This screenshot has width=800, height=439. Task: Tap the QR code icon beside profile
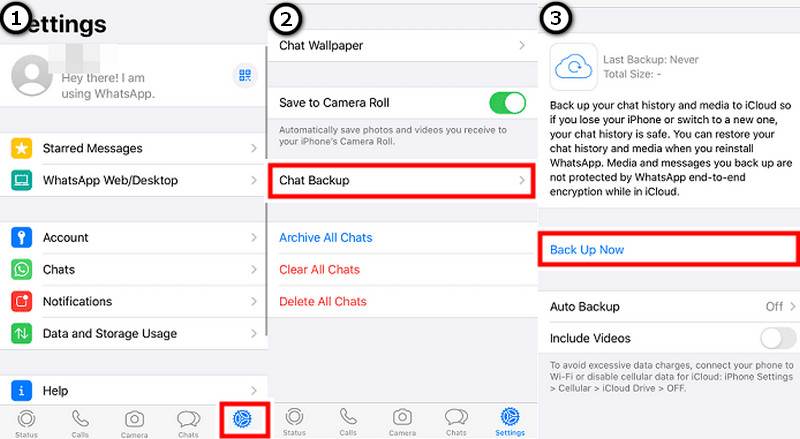point(245,76)
